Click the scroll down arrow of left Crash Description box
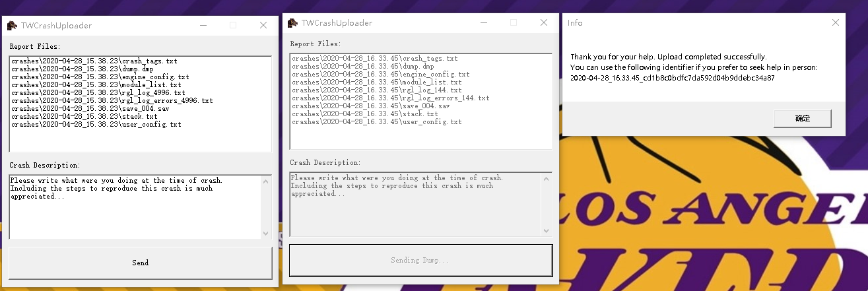Screen dimensions: 868x291 coord(266,233)
